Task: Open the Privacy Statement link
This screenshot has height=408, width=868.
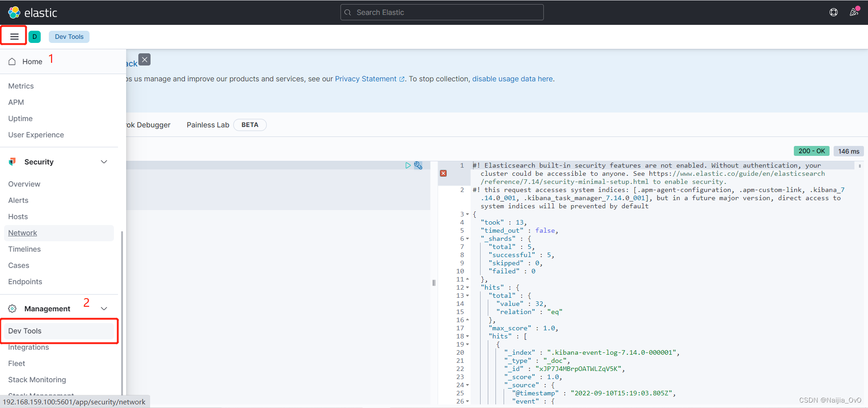Action: (x=370, y=79)
